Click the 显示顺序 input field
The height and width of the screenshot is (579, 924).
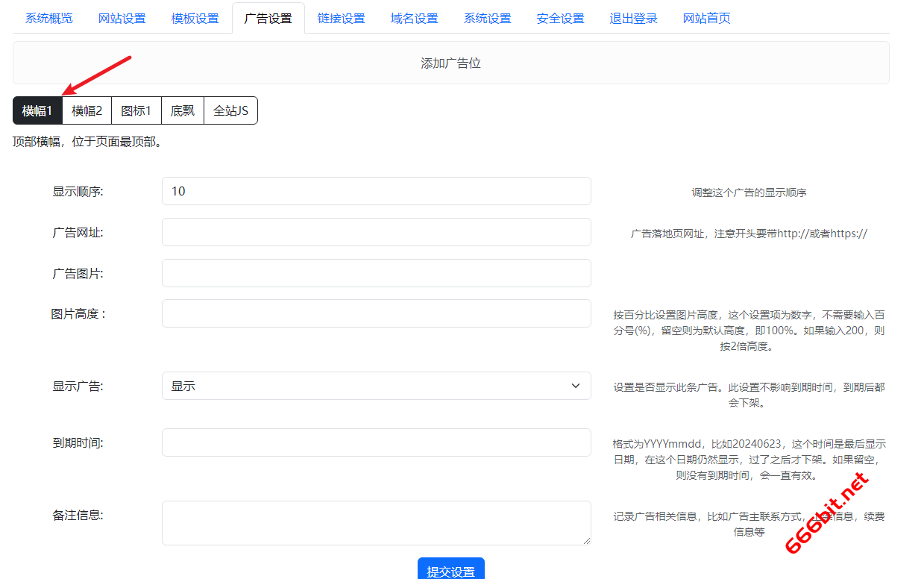coord(376,191)
